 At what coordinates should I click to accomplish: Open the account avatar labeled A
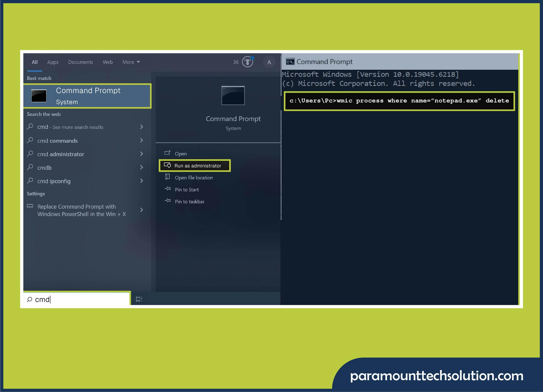(269, 62)
